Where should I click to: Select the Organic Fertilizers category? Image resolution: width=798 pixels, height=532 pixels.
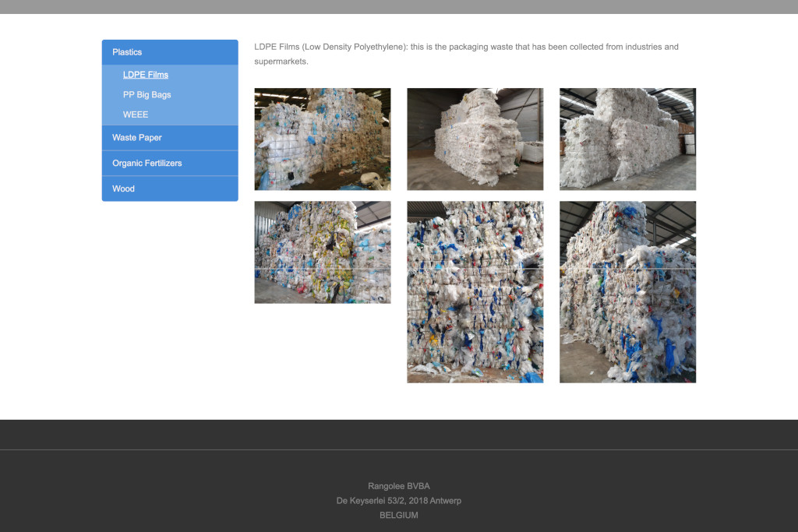click(x=147, y=163)
